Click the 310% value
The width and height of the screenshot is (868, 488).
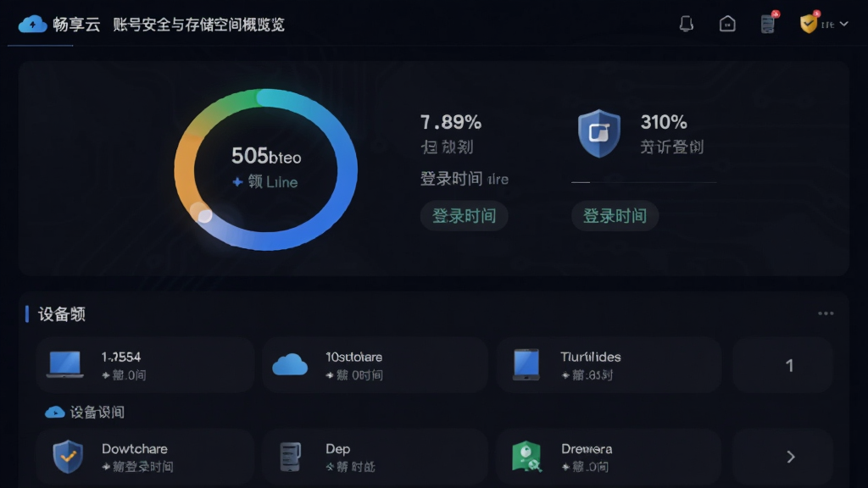coord(664,122)
